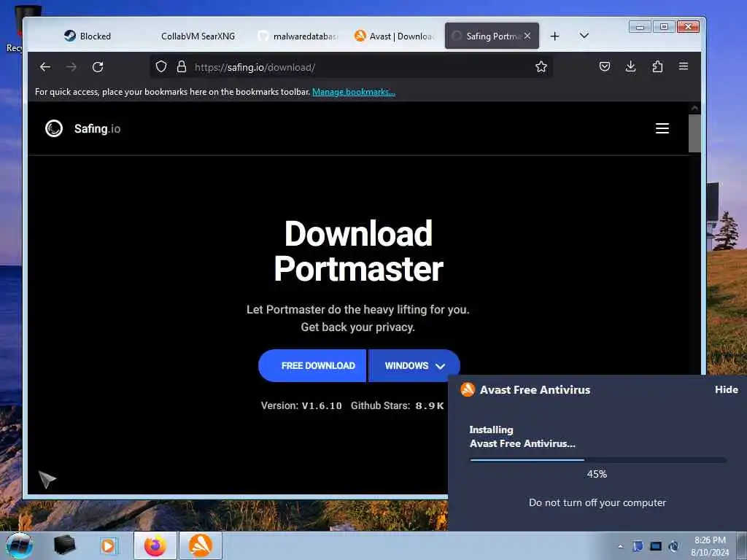Open the extensions puzzle icon
This screenshot has width=747, height=560.
(657, 66)
